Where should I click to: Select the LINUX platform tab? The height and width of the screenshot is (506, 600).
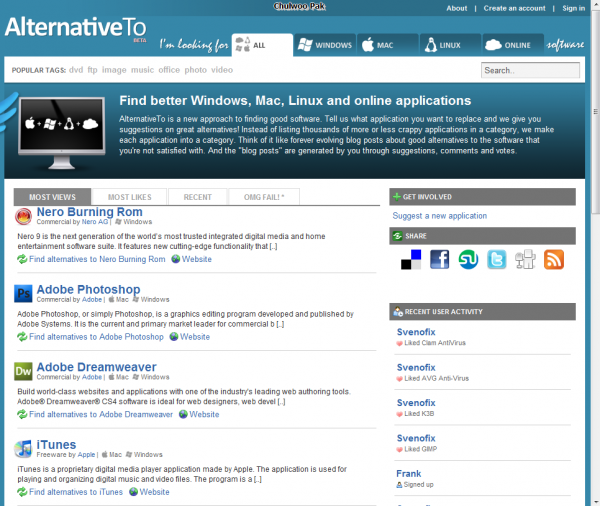click(450, 45)
